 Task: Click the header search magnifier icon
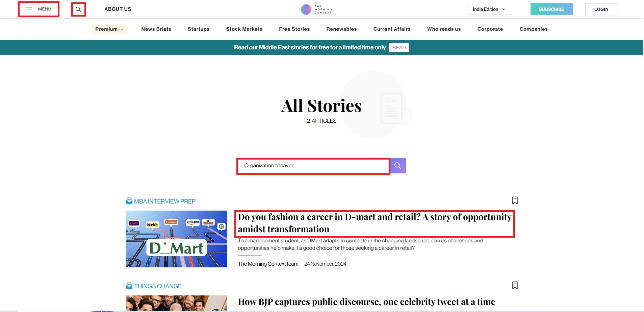[78, 9]
